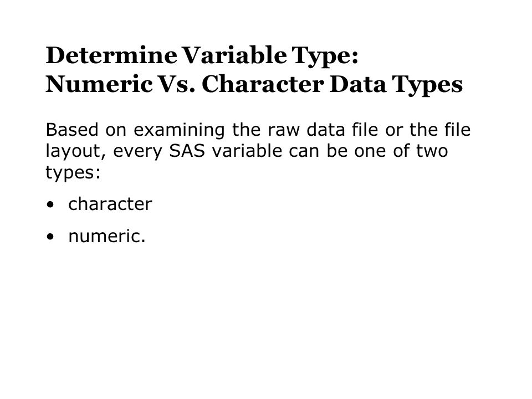Select the word "Numeric" in the title
Screen dimensions: 532x399
(x=99, y=84)
